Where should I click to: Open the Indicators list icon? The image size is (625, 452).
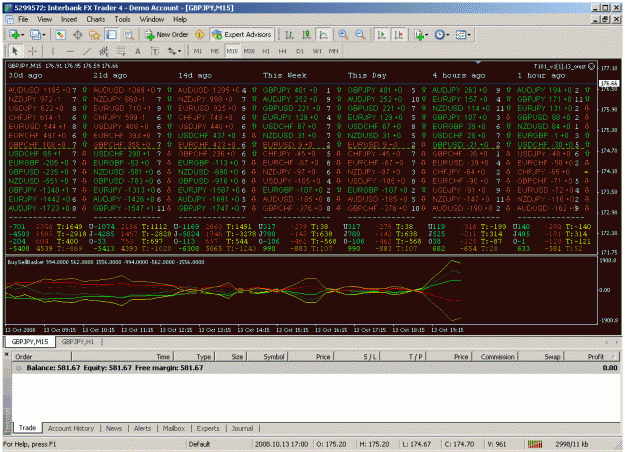pos(418,35)
